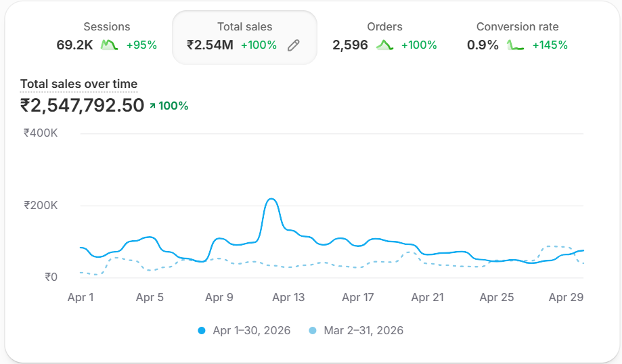Click the Apr 5 x-axis label
The width and height of the screenshot is (622, 364).
click(x=150, y=298)
